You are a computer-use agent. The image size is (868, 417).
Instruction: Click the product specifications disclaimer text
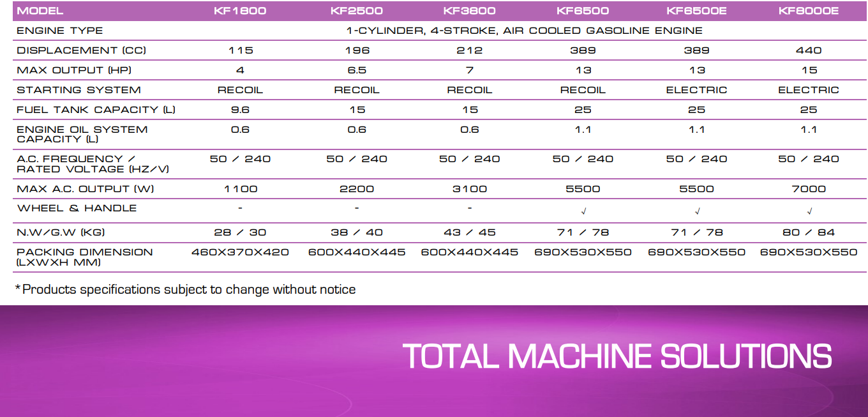tap(185, 289)
